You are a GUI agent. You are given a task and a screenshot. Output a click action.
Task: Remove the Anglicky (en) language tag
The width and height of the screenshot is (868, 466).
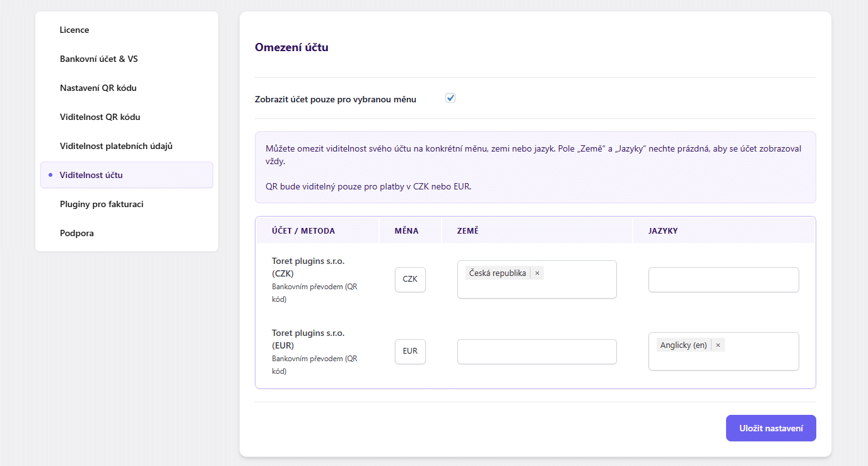coord(718,345)
